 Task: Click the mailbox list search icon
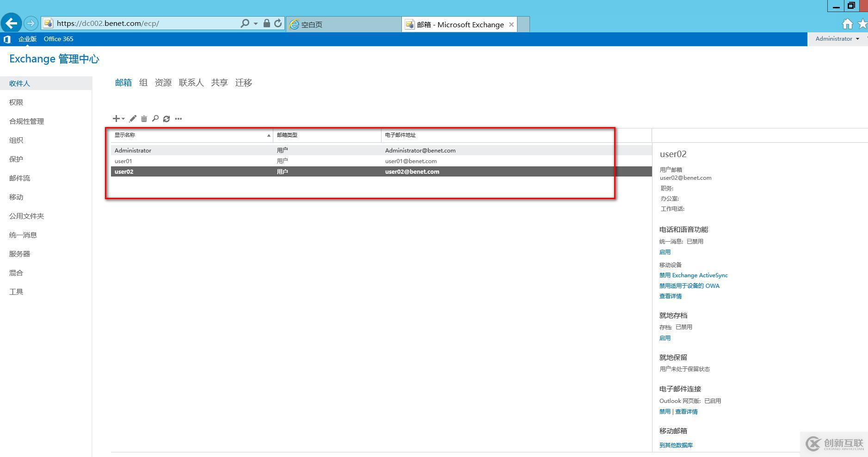click(x=155, y=119)
